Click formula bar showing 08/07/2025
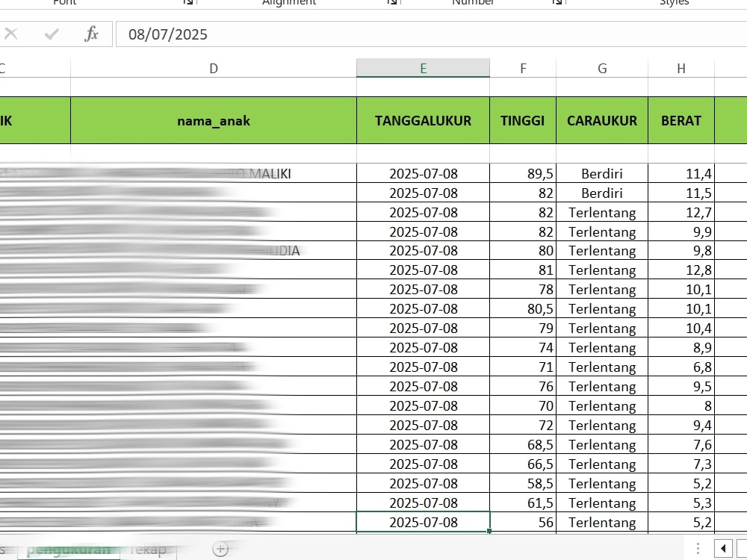Viewport: 747px width, 560px height. [431, 34]
